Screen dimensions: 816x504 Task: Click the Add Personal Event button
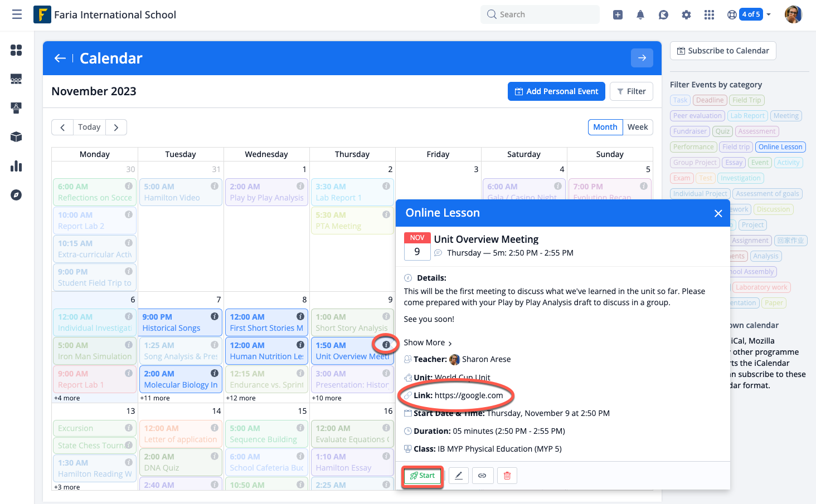coord(556,91)
